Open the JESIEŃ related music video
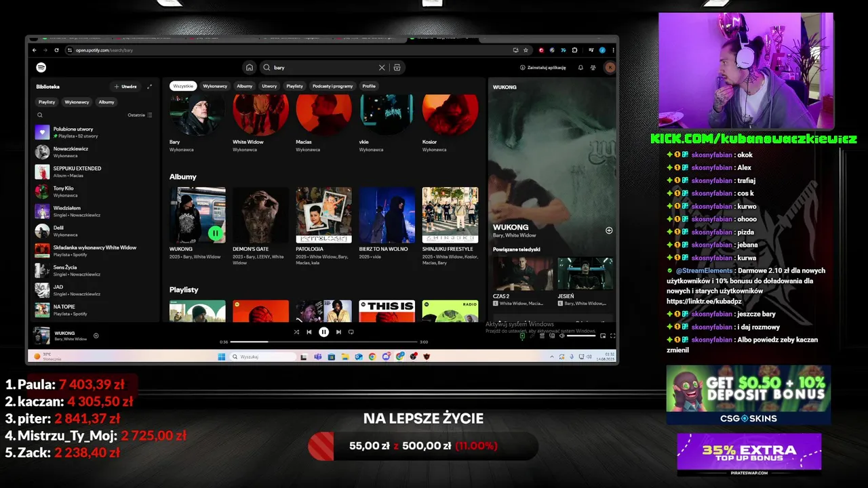Image resolution: width=868 pixels, height=488 pixels. (x=585, y=281)
